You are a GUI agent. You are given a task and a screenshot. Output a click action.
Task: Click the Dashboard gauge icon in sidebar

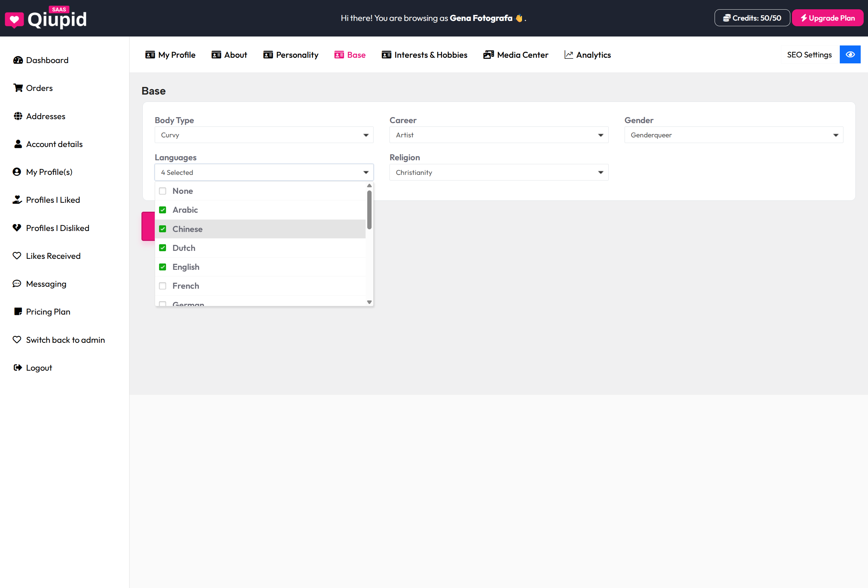pyautogui.click(x=18, y=60)
